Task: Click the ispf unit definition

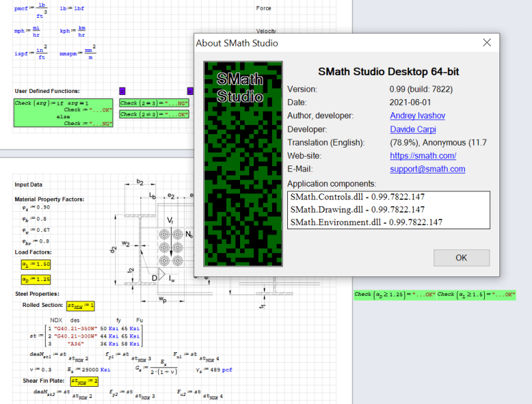Action: (x=31, y=52)
